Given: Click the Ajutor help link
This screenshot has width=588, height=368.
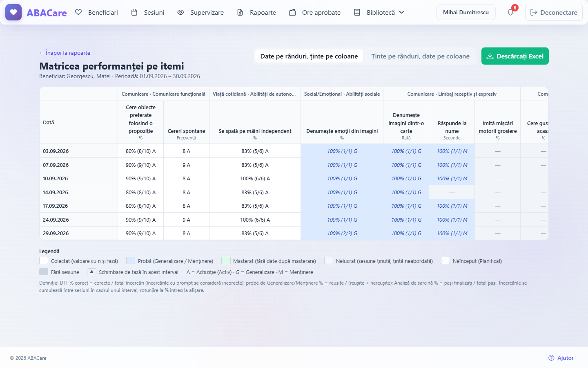Looking at the screenshot, I should (561, 358).
